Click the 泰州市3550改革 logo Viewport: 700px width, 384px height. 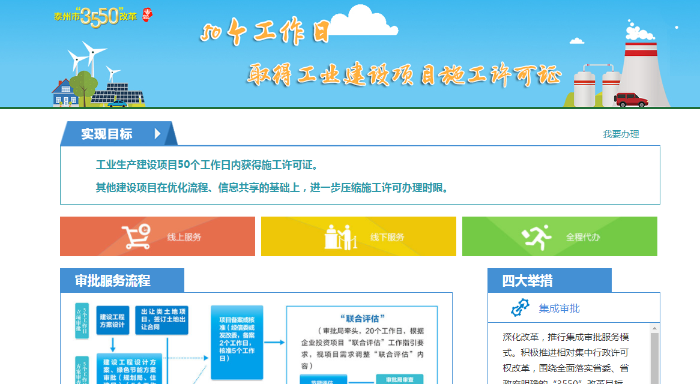pyautogui.click(x=96, y=17)
